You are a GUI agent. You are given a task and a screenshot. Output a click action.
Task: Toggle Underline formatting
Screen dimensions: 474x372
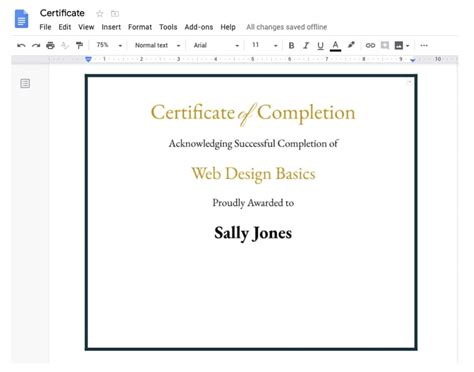point(320,46)
